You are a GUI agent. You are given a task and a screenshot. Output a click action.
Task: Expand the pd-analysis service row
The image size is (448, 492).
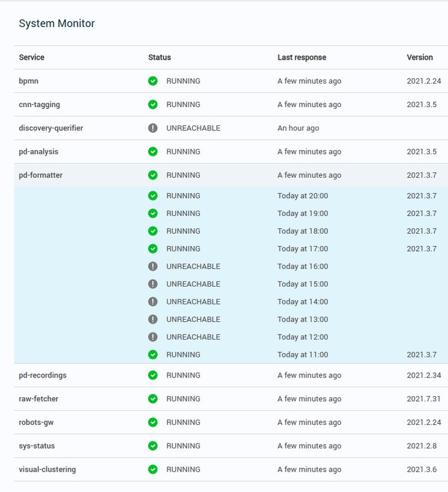231,151
